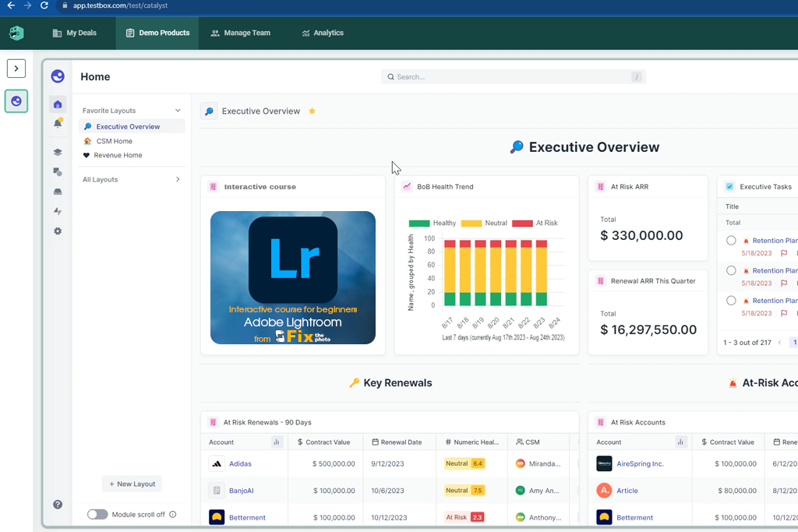Click At Risk Accounts widget icon

click(x=601, y=422)
